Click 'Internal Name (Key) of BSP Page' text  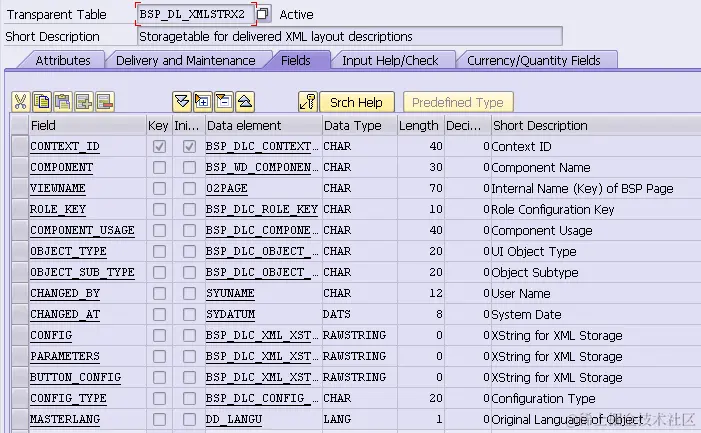[x=582, y=189]
